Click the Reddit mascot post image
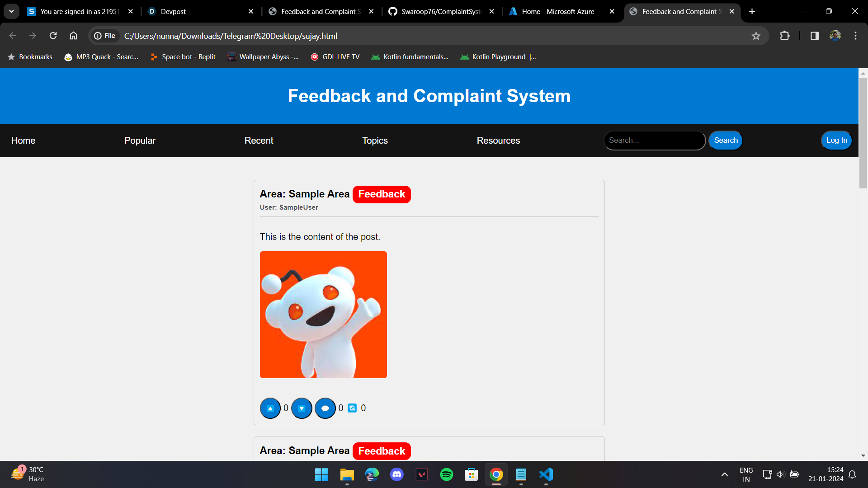Screen dimensions: 868x488 tap(323, 315)
